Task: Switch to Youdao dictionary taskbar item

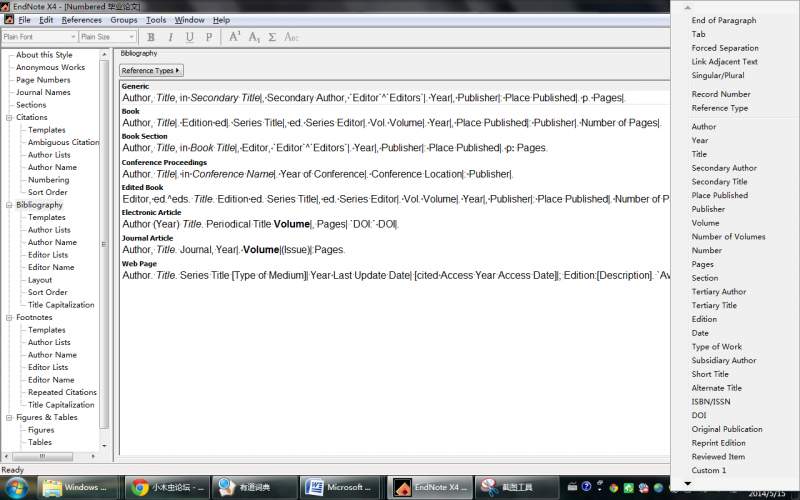Action: [254, 487]
